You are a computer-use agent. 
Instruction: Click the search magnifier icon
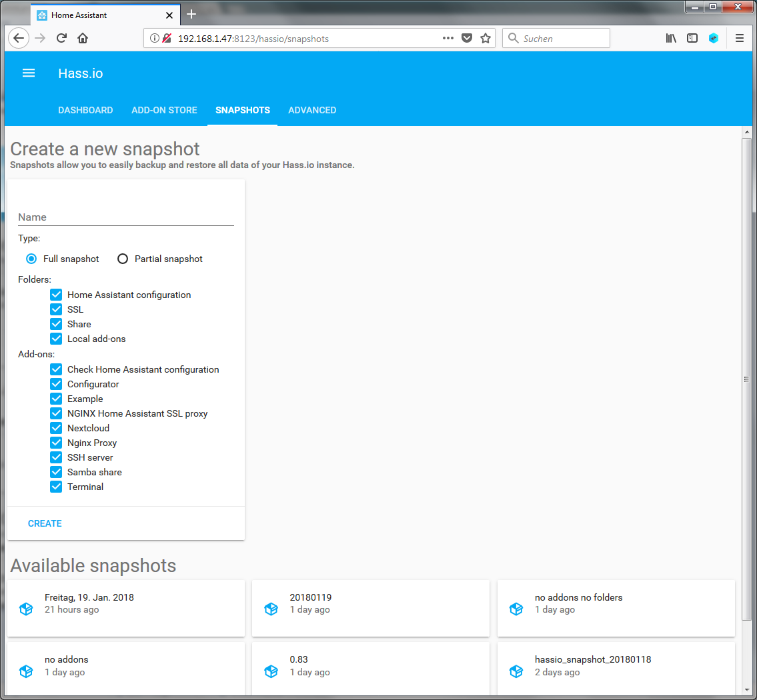coord(513,38)
